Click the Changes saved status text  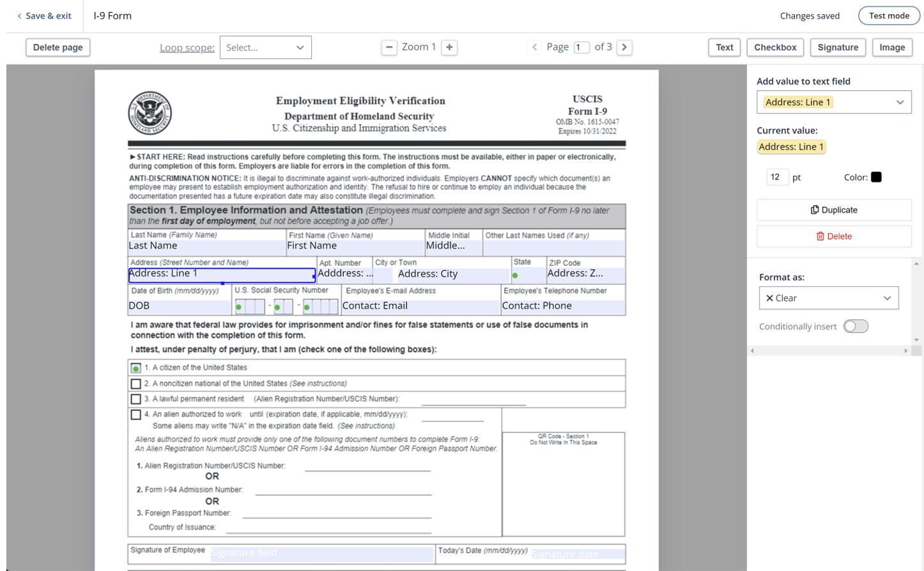click(x=810, y=16)
